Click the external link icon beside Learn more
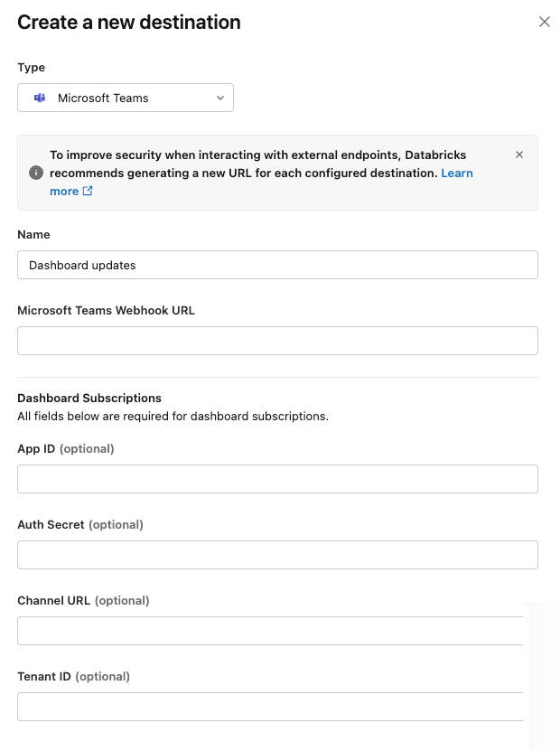The width and height of the screenshot is (560, 751). pyautogui.click(x=88, y=192)
